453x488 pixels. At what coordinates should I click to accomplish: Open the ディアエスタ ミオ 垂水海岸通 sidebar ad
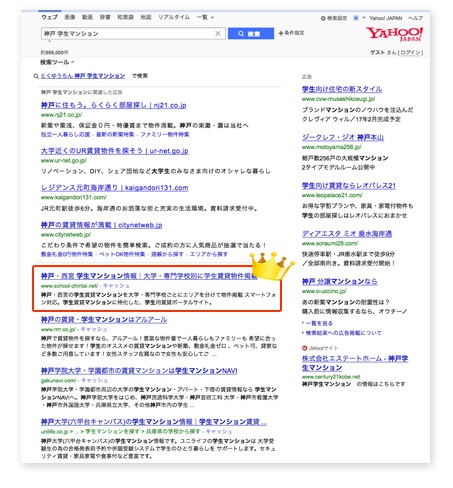(x=347, y=234)
